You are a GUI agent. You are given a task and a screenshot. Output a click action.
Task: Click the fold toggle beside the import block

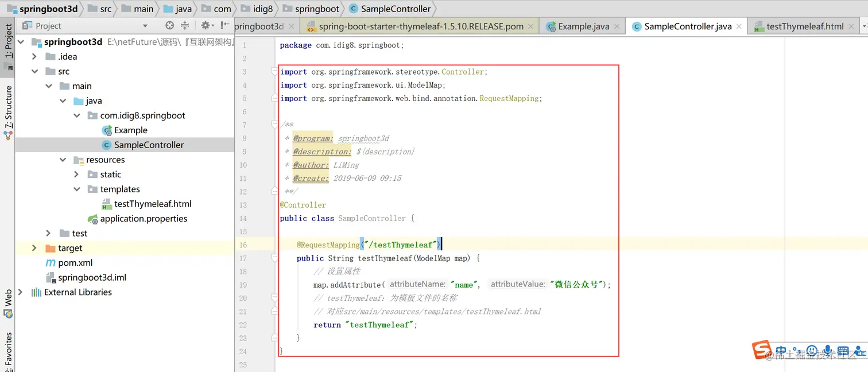pyautogui.click(x=275, y=72)
